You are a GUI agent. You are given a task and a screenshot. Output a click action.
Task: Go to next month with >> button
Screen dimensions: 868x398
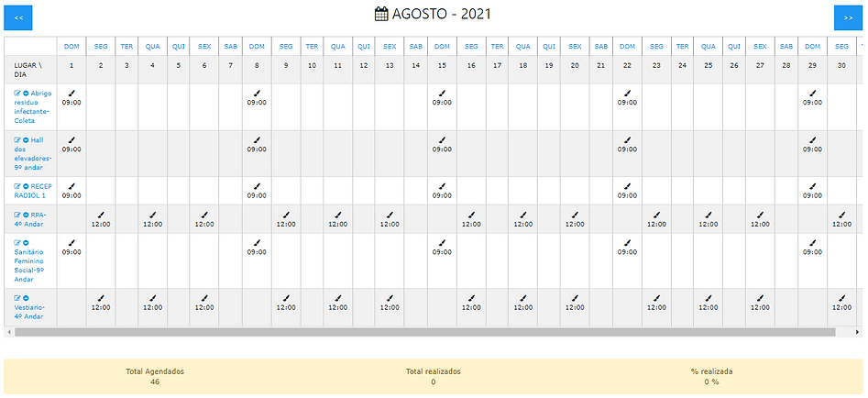(848, 17)
